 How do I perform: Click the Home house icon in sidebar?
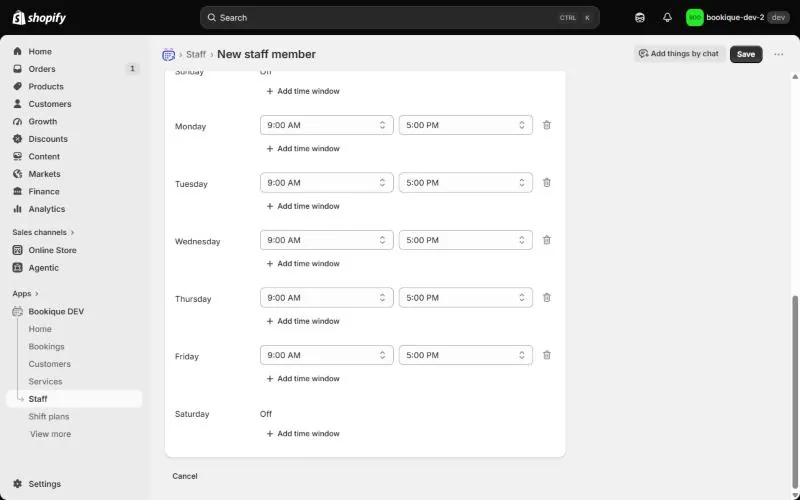[17, 52]
